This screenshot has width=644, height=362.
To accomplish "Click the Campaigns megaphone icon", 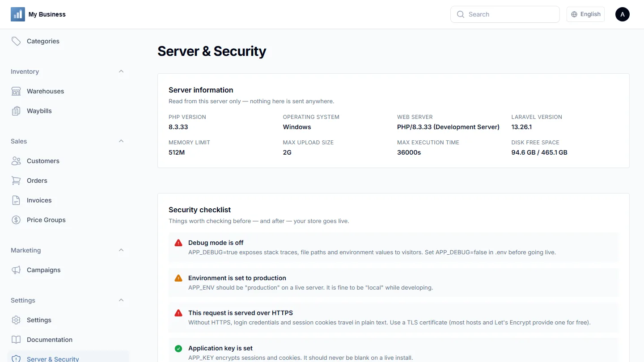I will pos(16,270).
